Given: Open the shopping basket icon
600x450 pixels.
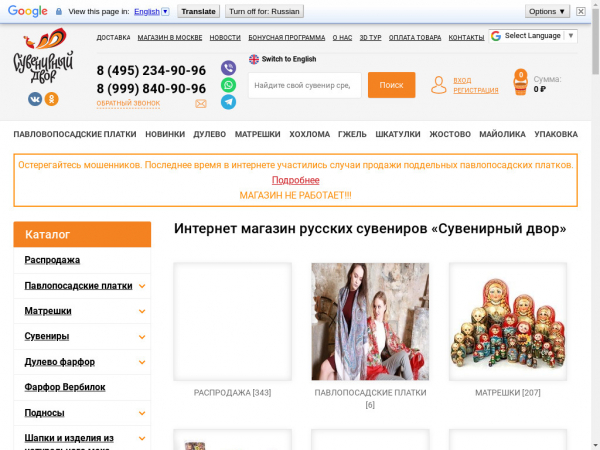Looking at the screenshot, I should [x=520, y=82].
